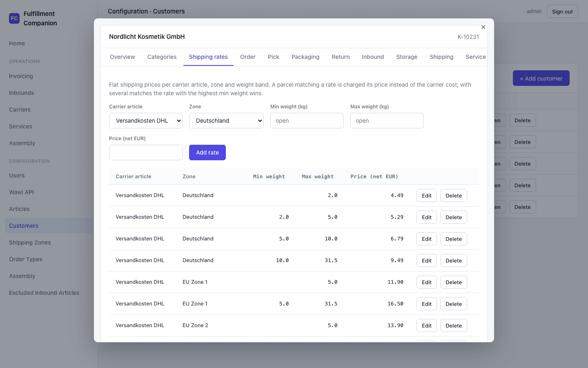Click Sign out in the top bar

click(562, 11)
